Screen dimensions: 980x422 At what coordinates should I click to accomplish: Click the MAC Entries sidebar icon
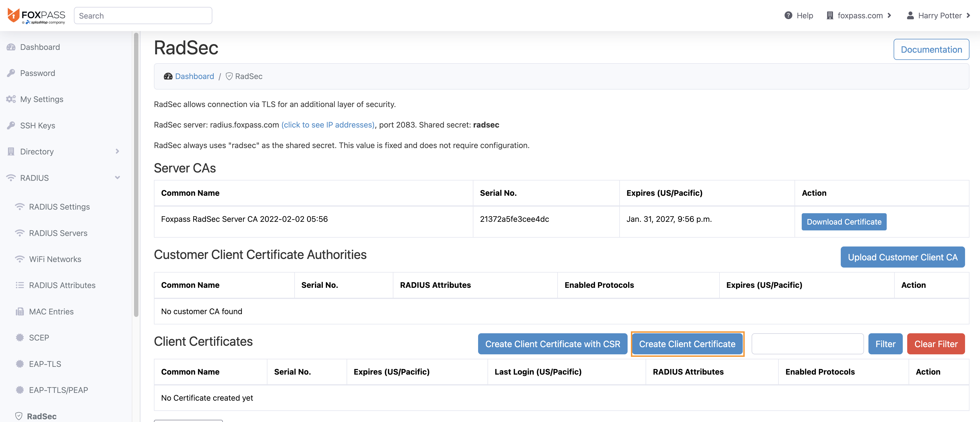20,312
